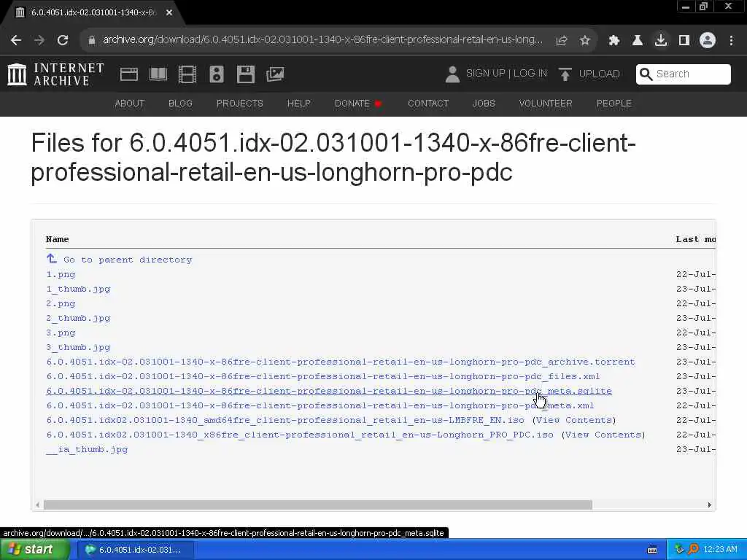
Task: Download the x86fre Longhorn_PRO_PDC.iso file
Action: 300,435
